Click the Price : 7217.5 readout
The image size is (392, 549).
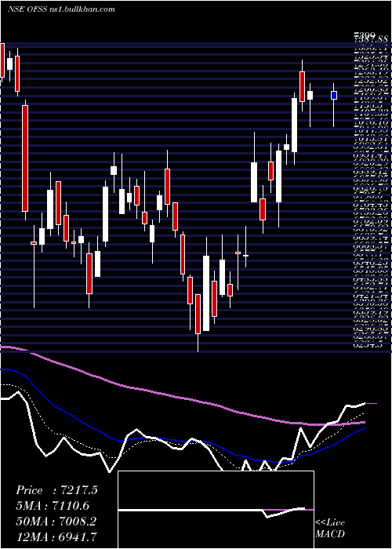click(x=56, y=490)
